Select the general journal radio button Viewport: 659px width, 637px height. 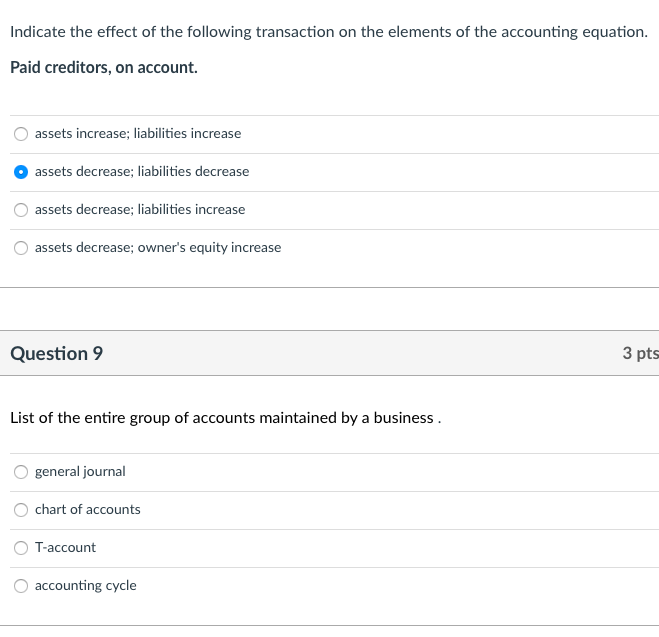coord(21,472)
